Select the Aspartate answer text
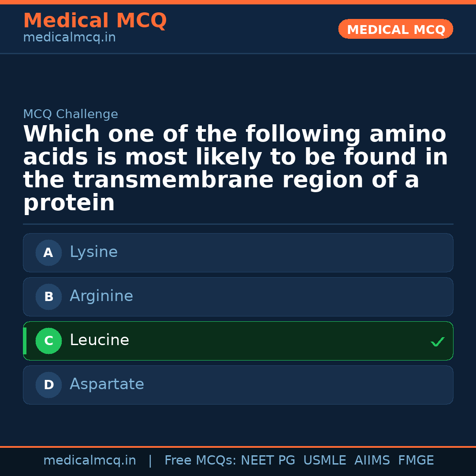The width and height of the screenshot is (476, 476). click(107, 384)
